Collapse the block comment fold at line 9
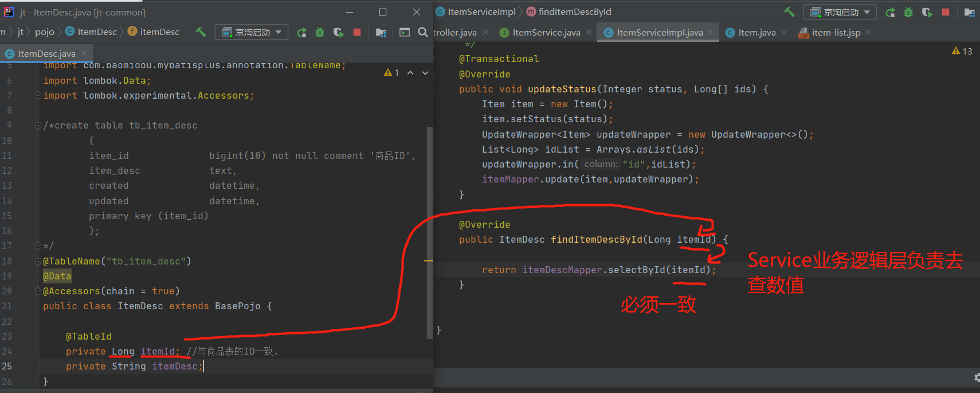This screenshot has height=393, width=980. [38, 126]
